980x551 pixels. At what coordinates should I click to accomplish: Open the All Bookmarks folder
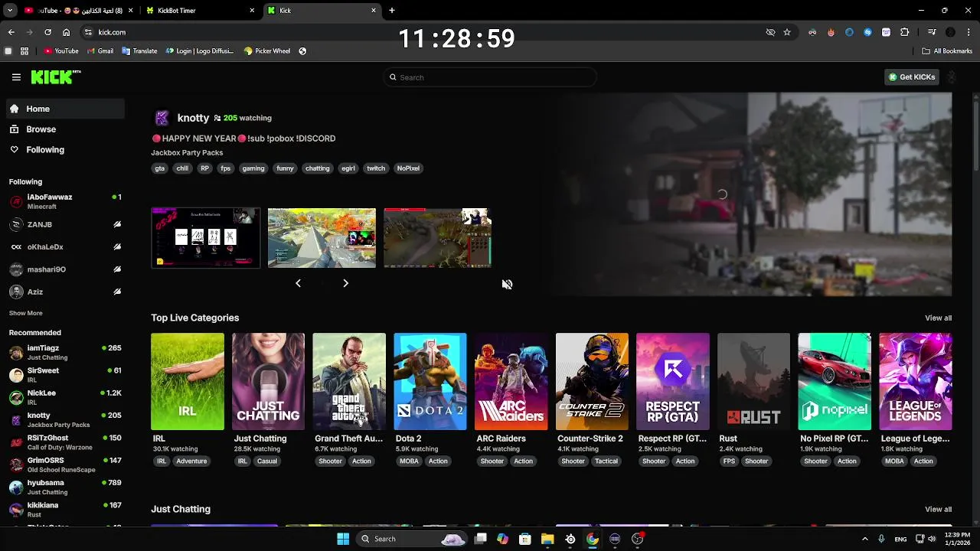(x=947, y=51)
